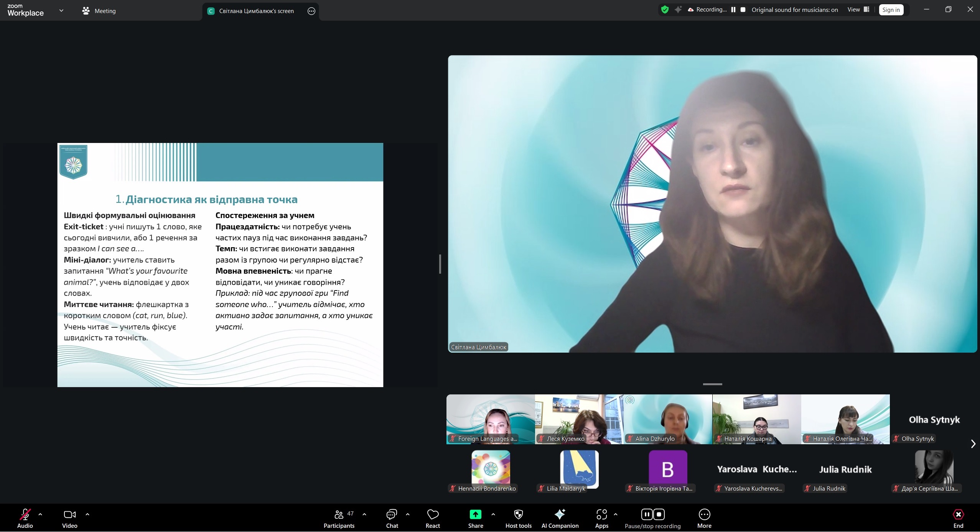
Task: Expand the audio options arrow
Action: click(x=40, y=514)
